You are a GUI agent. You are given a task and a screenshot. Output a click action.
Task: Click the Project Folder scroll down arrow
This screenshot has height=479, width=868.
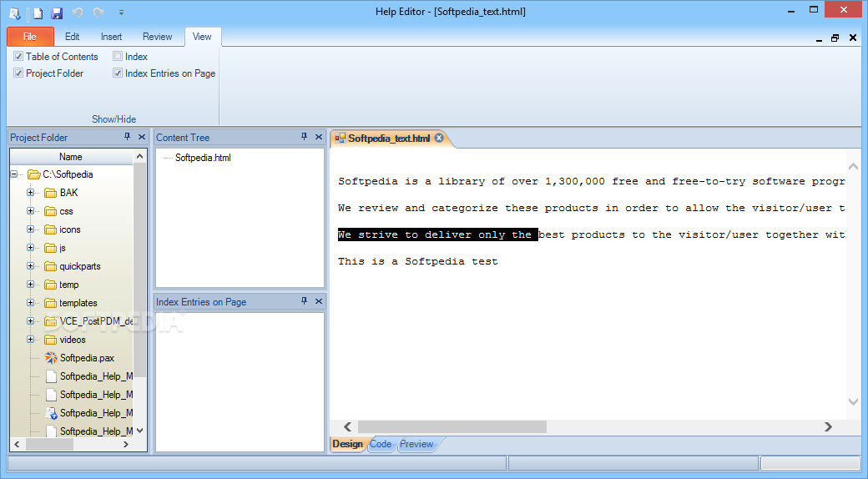[x=139, y=431]
